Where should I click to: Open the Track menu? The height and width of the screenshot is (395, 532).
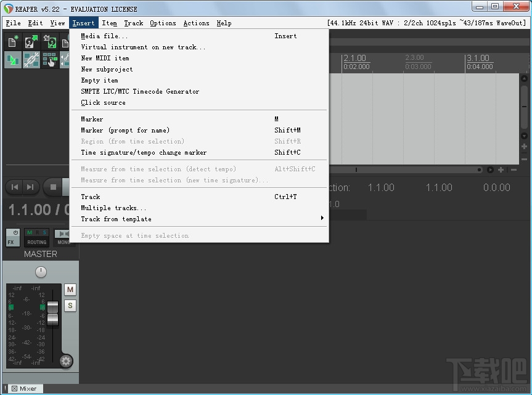click(x=133, y=23)
